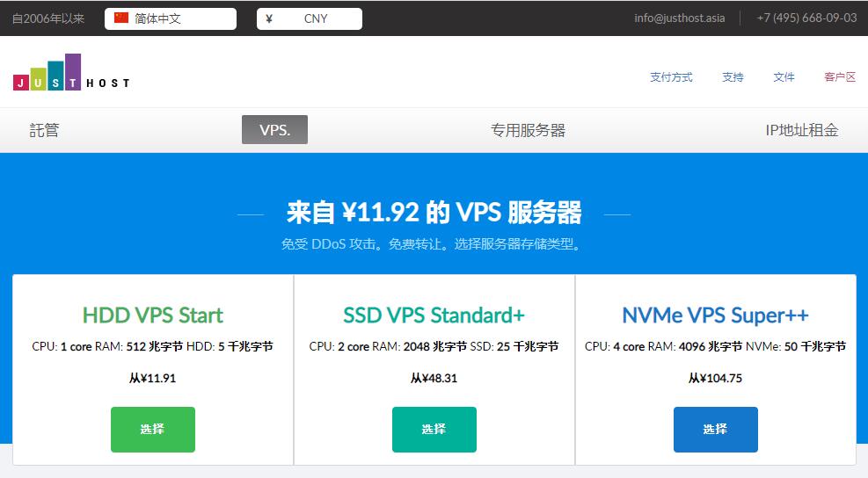
Task: Click the China flag icon
Action: point(121,18)
